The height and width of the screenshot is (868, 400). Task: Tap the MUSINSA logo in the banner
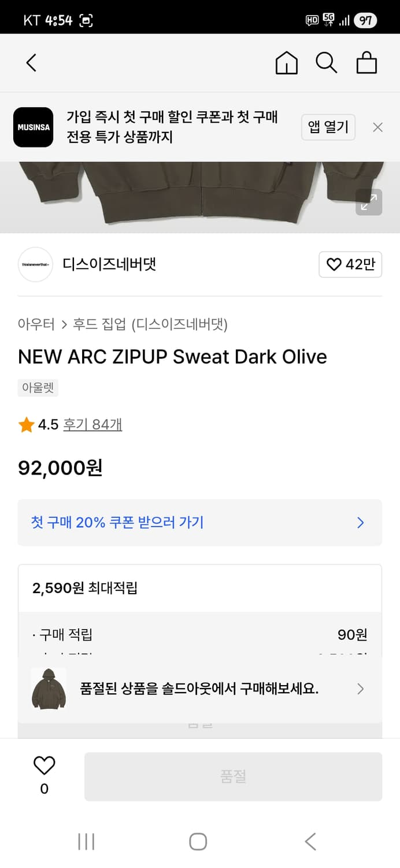(33, 127)
